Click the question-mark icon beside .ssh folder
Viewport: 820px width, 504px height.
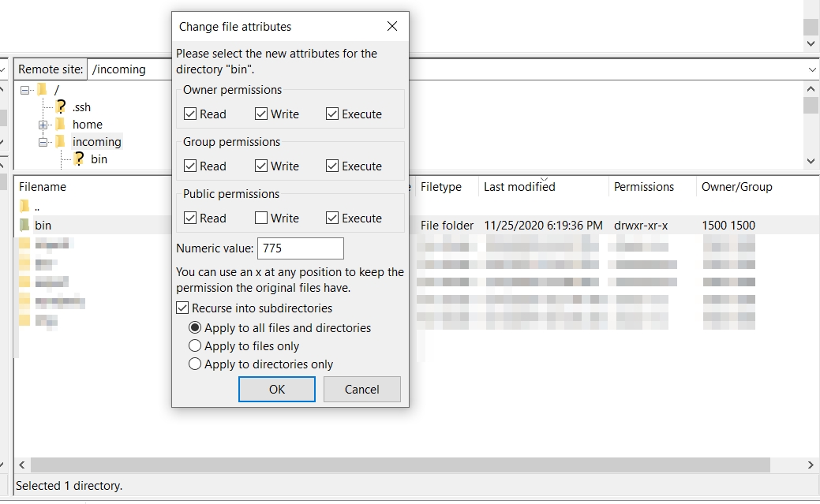pos(61,107)
